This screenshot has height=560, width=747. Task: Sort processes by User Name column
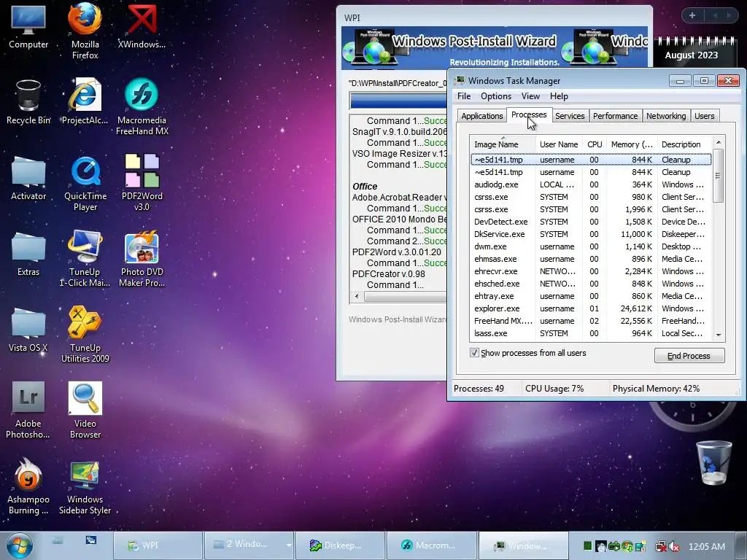(559, 144)
